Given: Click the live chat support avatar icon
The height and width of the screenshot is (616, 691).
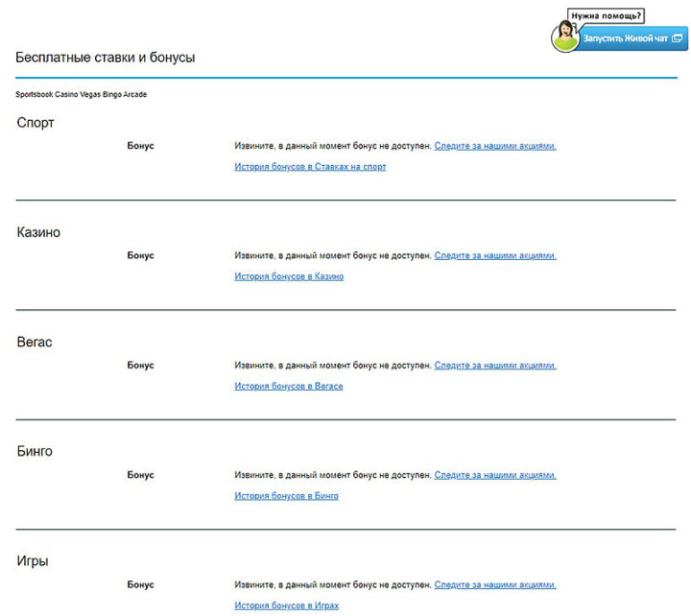Looking at the screenshot, I should tap(564, 36).
